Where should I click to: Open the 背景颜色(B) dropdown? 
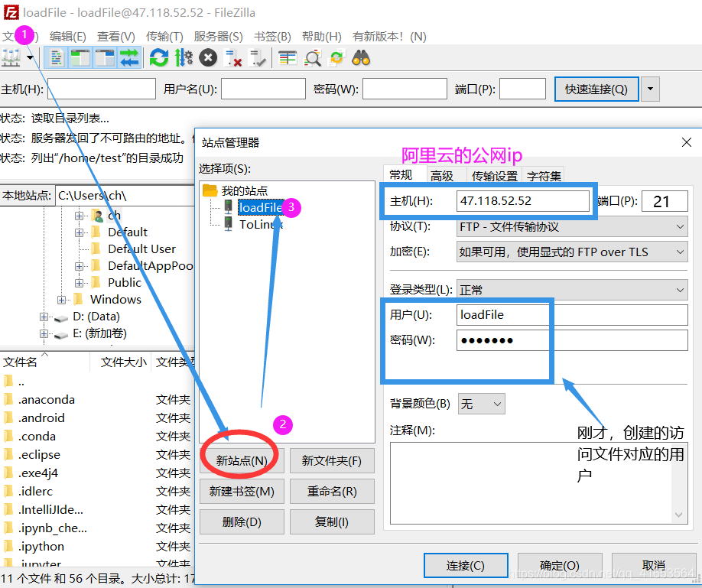[481, 404]
